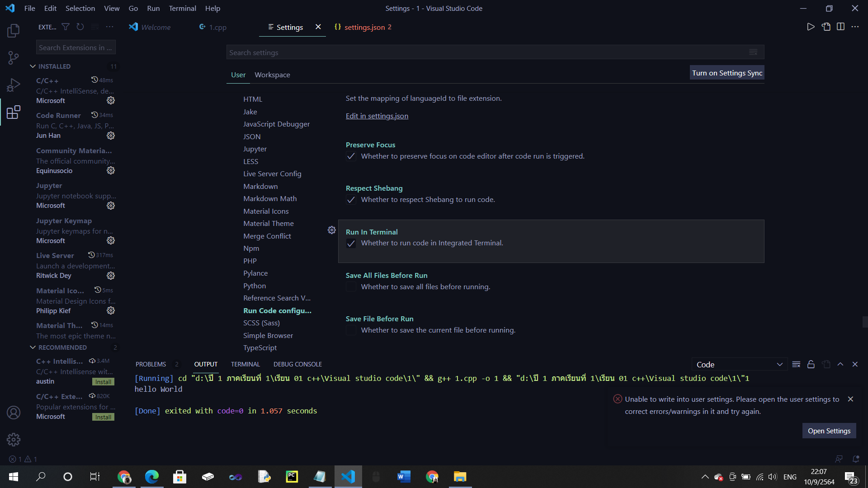Viewport: 868px width, 488px height.
Task: Clear extensions search results icon
Action: click(x=95, y=27)
